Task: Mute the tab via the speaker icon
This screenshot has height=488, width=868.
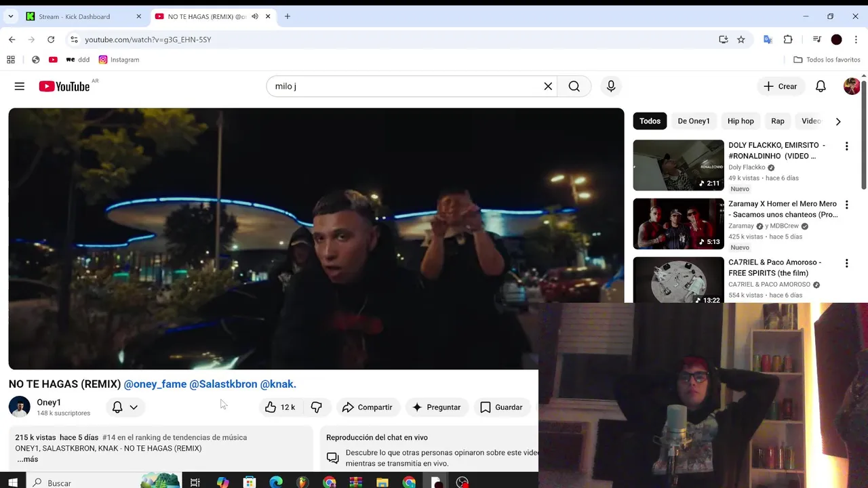Action: [x=255, y=16]
